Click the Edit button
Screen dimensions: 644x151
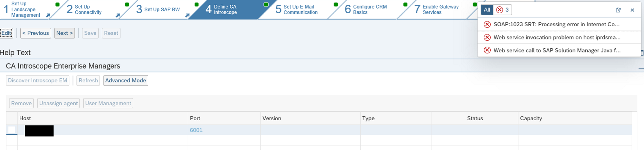click(6, 33)
